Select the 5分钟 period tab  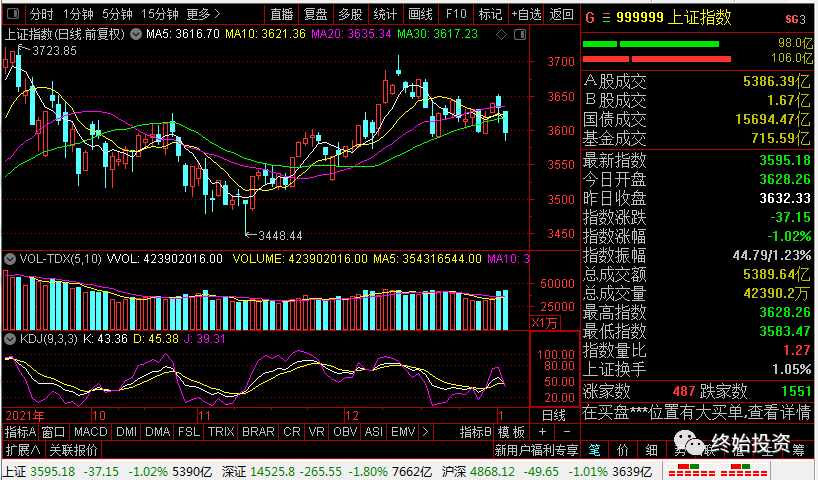point(117,14)
